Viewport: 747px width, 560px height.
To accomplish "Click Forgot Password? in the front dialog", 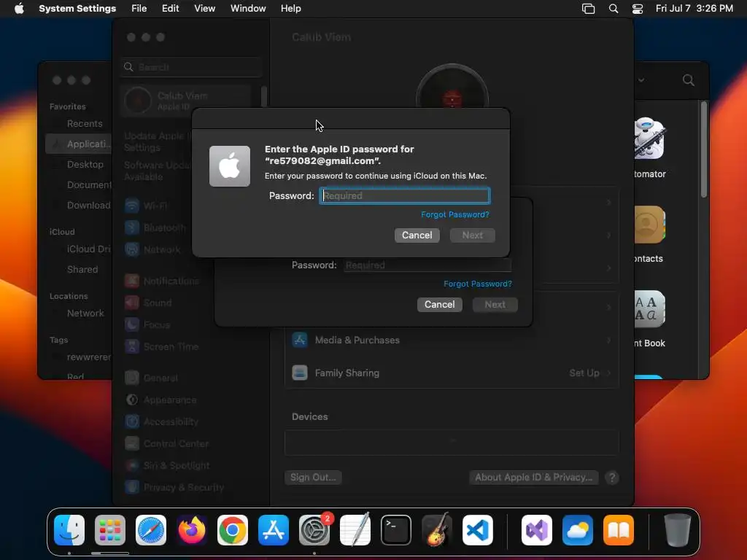I will (x=455, y=215).
